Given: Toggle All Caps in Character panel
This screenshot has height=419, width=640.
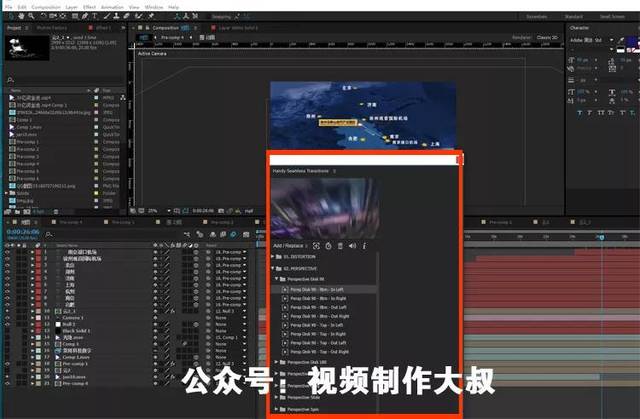Looking at the screenshot, I should tap(601, 113).
